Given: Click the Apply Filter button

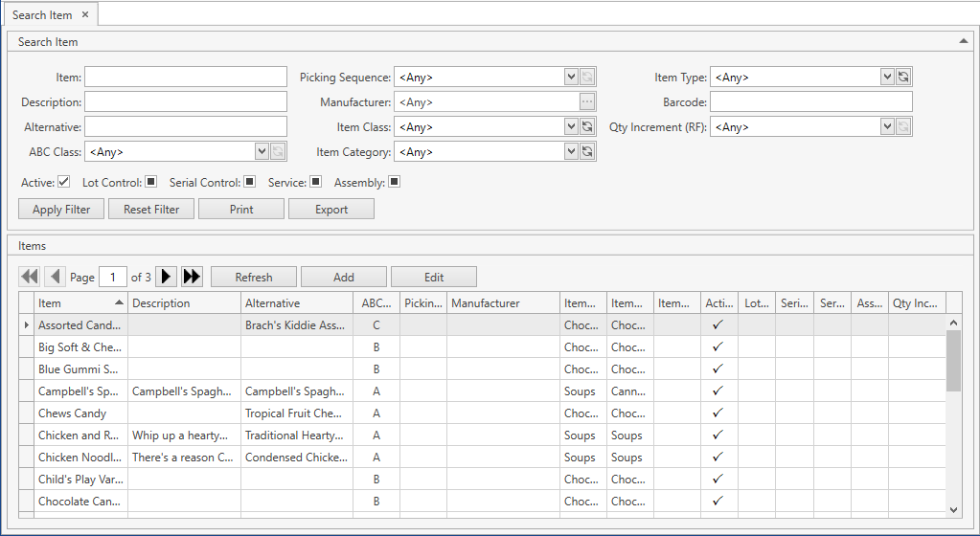Looking at the screenshot, I should click(61, 210).
